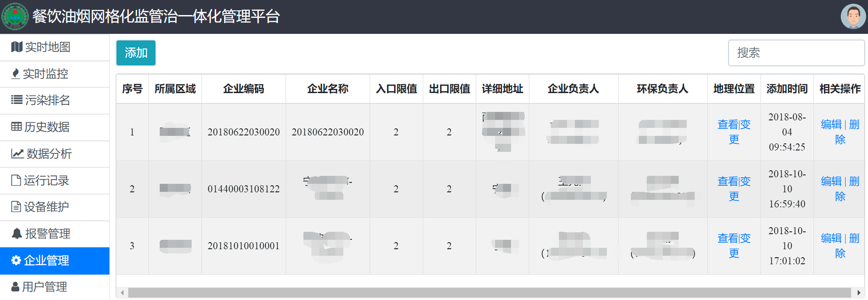
Task: Click the platform logo emblem
Action: (15, 16)
